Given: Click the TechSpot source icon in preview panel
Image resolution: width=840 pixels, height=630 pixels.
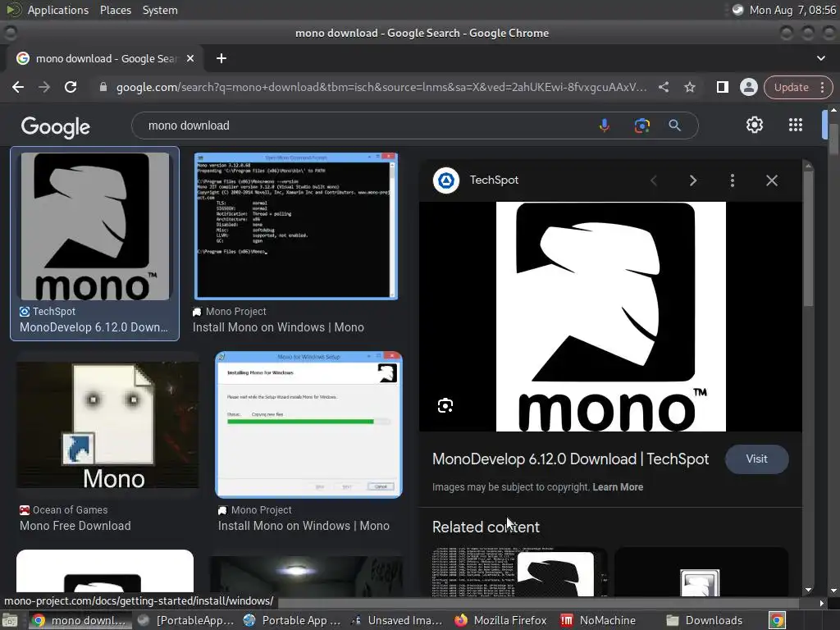Looking at the screenshot, I should [445, 180].
